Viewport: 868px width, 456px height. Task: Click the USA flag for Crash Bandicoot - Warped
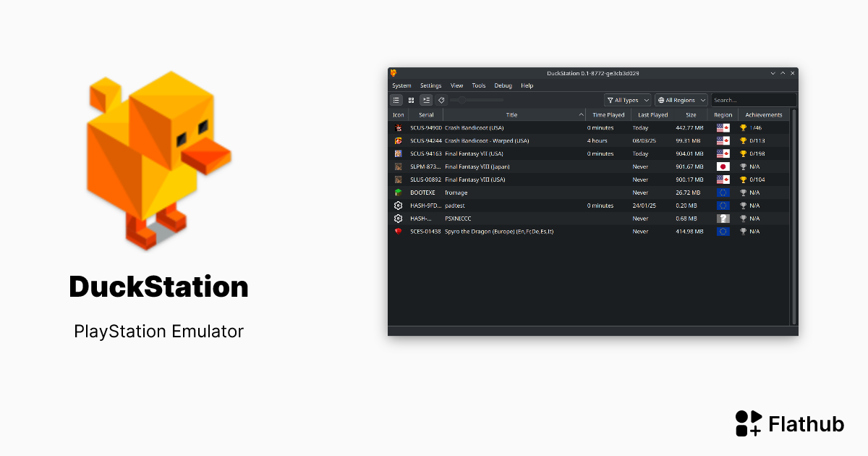point(723,141)
